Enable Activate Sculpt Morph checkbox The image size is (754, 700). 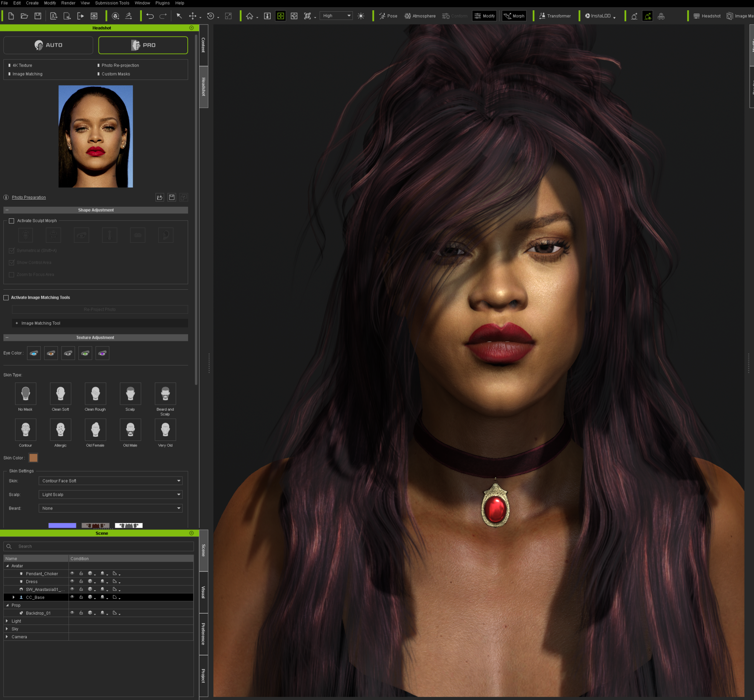(12, 221)
